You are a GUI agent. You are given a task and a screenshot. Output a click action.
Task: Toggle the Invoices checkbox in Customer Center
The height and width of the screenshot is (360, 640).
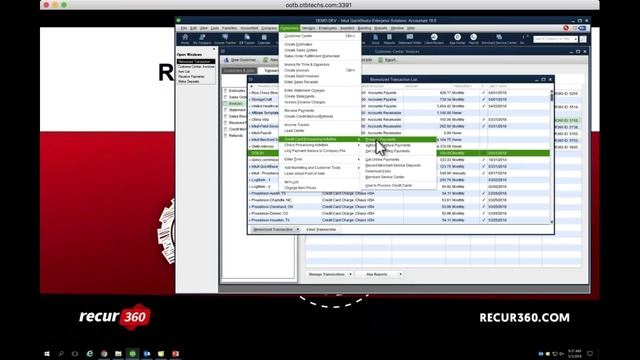click(225, 104)
